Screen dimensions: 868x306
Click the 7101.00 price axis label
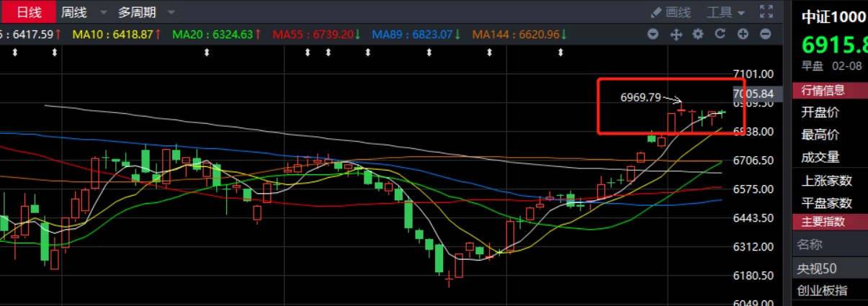click(753, 74)
